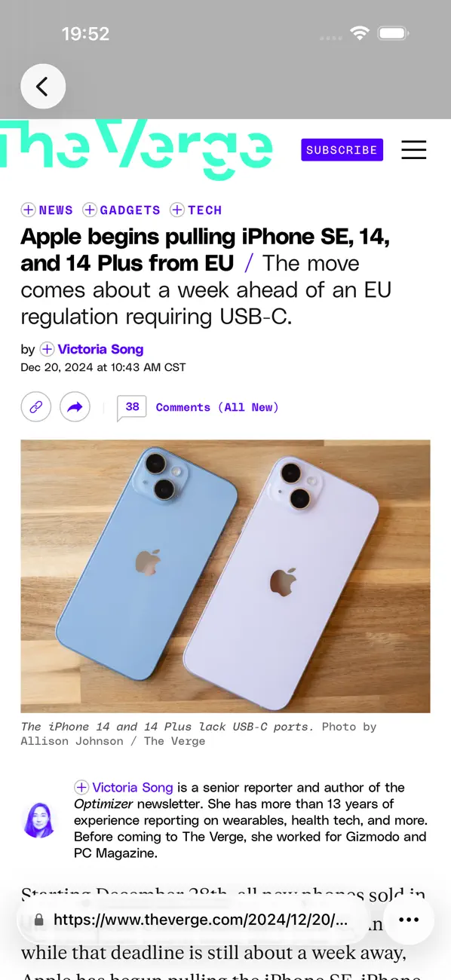Copy article link with chain icon
Image resolution: width=451 pixels, height=980 pixels.
tap(35, 407)
